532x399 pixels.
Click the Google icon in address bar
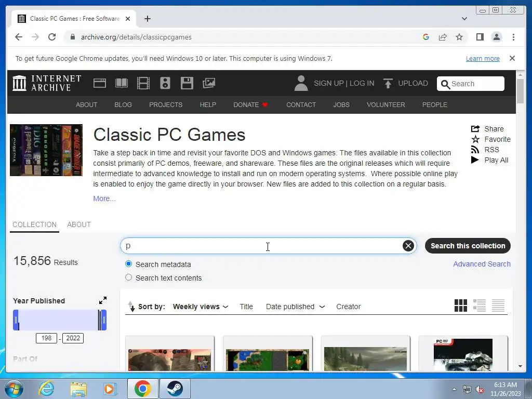(426, 37)
